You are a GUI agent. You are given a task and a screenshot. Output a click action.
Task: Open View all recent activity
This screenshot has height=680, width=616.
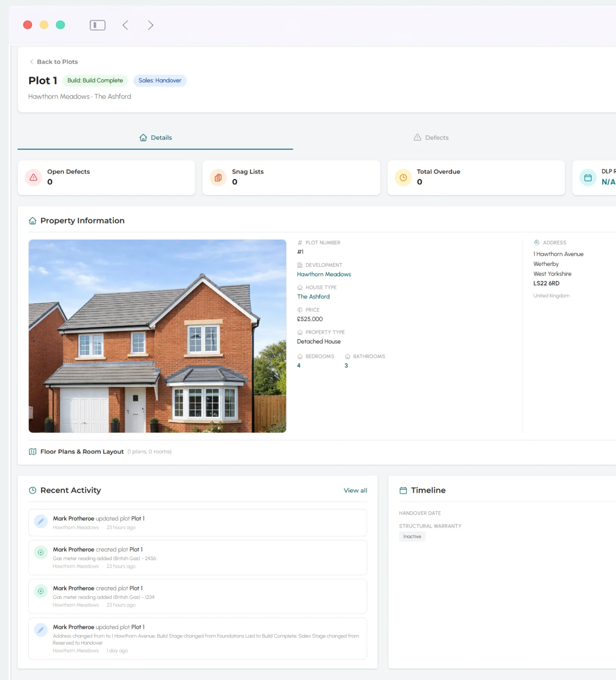(x=355, y=490)
